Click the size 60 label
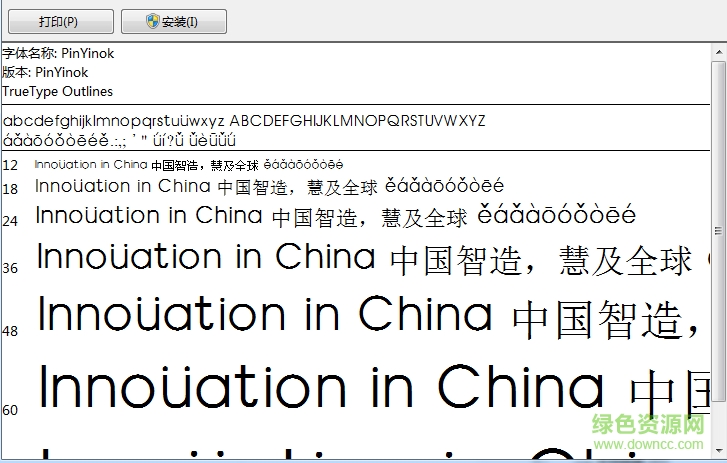727x463 pixels. tap(10, 410)
